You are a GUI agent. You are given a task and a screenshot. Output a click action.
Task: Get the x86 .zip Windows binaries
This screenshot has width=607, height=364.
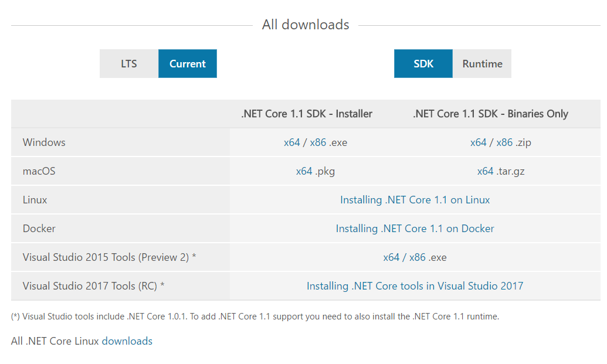click(505, 142)
